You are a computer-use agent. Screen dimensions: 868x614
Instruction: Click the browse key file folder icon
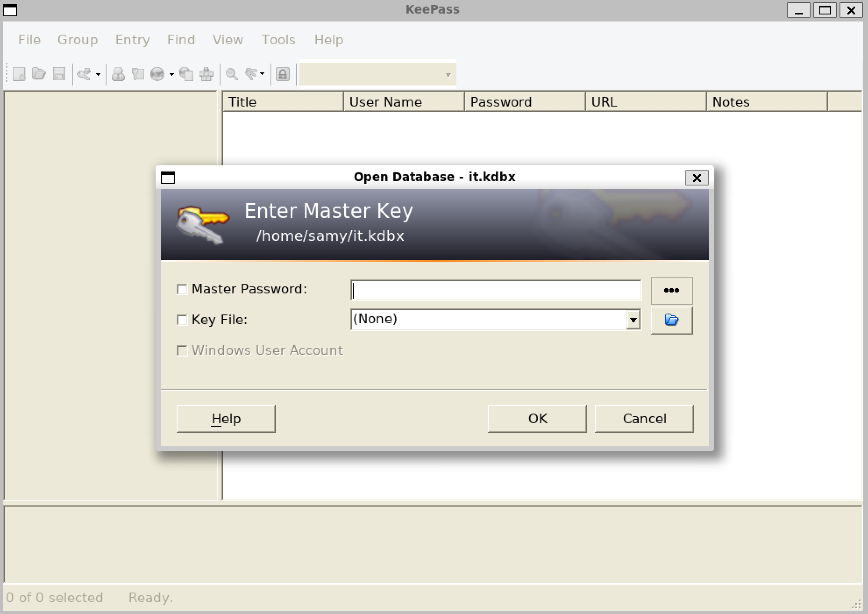pyautogui.click(x=672, y=320)
